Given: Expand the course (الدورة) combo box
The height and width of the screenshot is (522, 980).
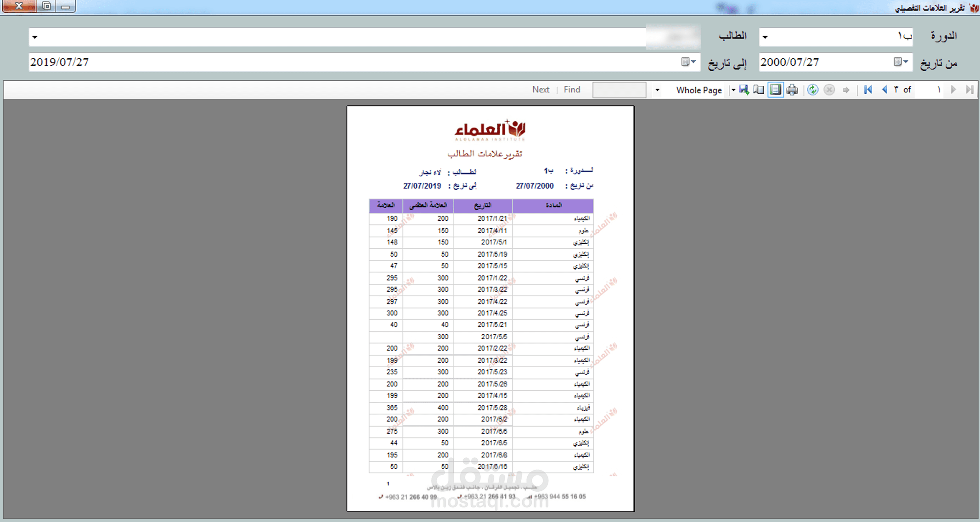Looking at the screenshot, I should coord(765,37).
